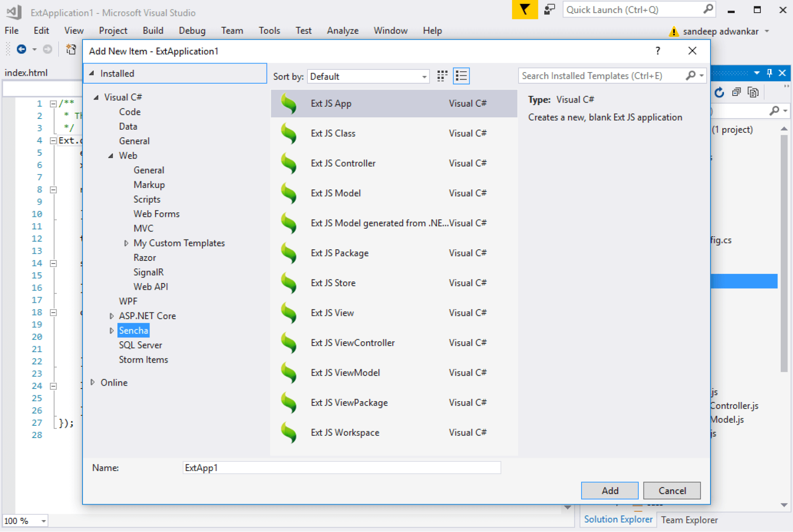Collapse code fold at editor line 8
Screen dimensions: 793x532
(53, 190)
